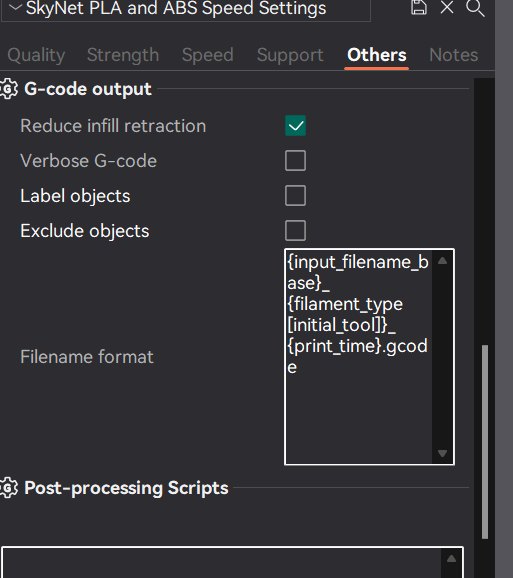Screen dimensions: 513x578
Task: Switch to the Strength tab
Action: click(x=123, y=55)
